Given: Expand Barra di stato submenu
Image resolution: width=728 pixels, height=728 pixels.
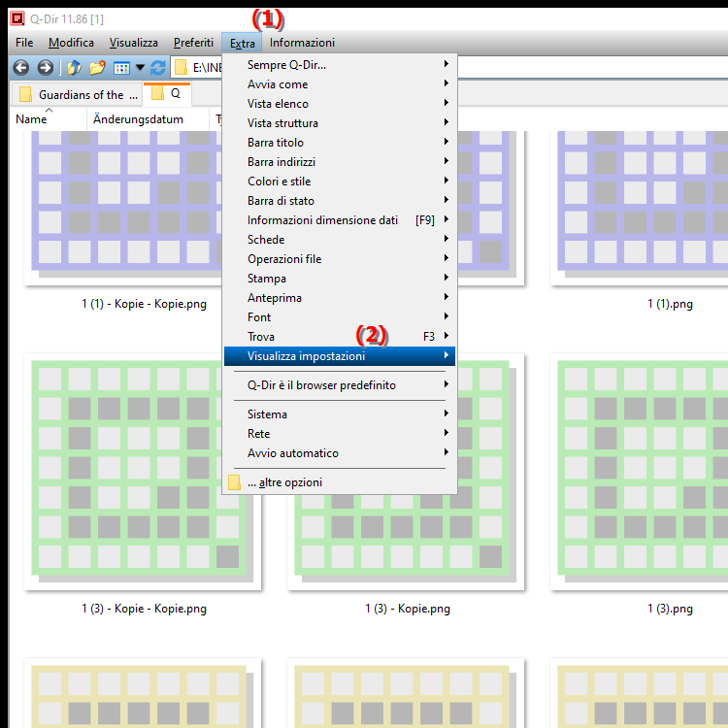Looking at the screenshot, I should click(340, 201).
